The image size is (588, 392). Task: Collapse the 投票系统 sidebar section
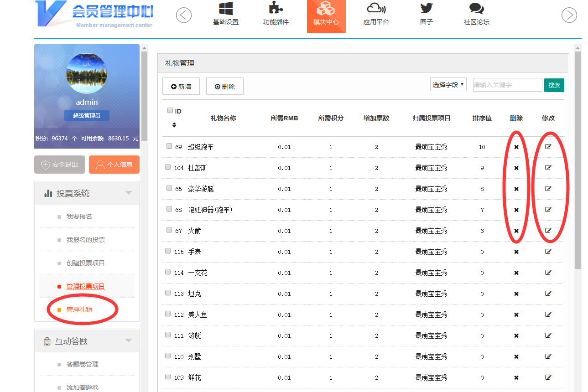click(129, 193)
